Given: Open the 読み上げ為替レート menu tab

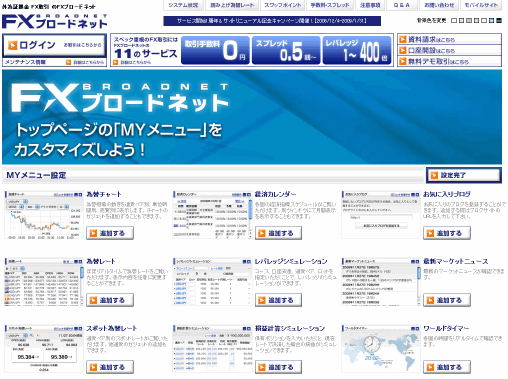Looking at the screenshot, I should click(x=232, y=5).
